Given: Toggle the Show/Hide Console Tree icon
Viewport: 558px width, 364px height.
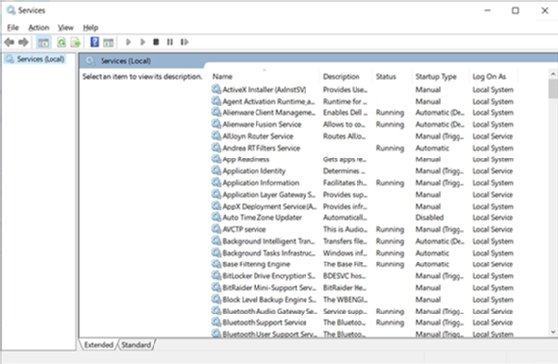Looking at the screenshot, I should (43, 42).
